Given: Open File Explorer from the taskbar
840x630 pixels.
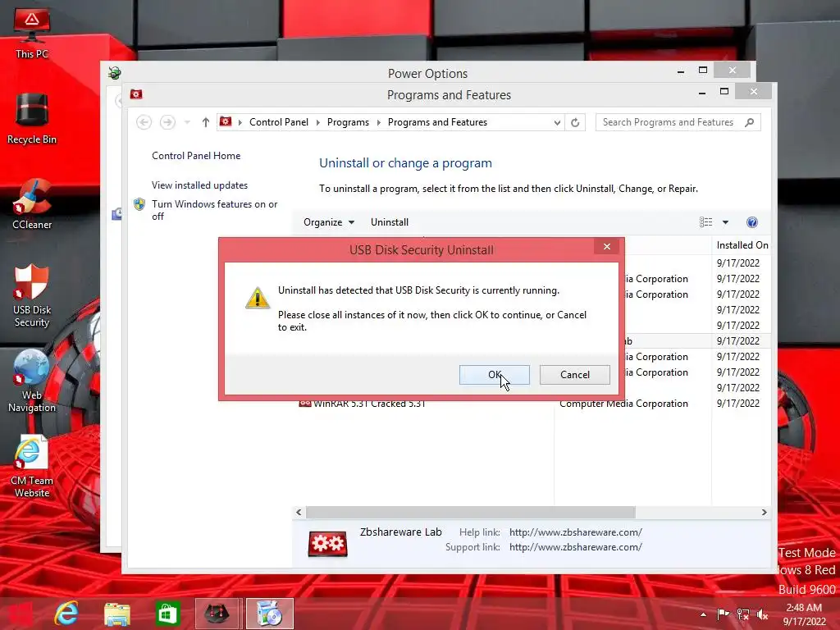Looking at the screenshot, I should [116, 614].
